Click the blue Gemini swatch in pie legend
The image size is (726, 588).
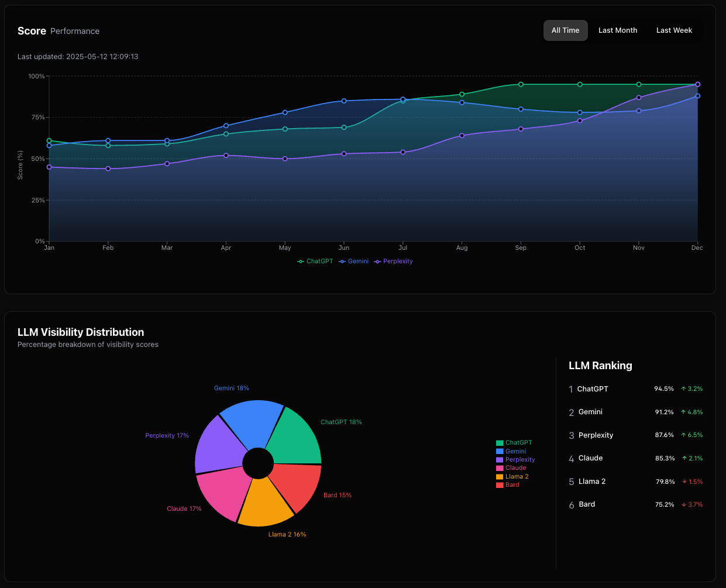click(500, 451)
